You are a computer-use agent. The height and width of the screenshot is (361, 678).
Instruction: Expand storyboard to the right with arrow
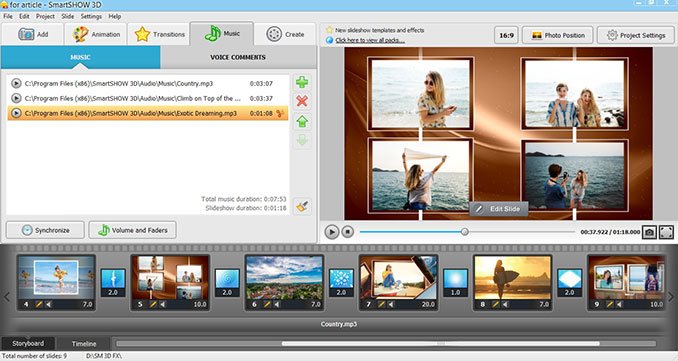[x=671, y=297]
